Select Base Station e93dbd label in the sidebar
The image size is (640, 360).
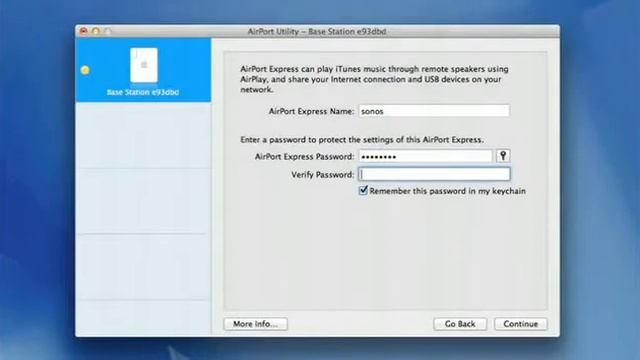point(143,92)
